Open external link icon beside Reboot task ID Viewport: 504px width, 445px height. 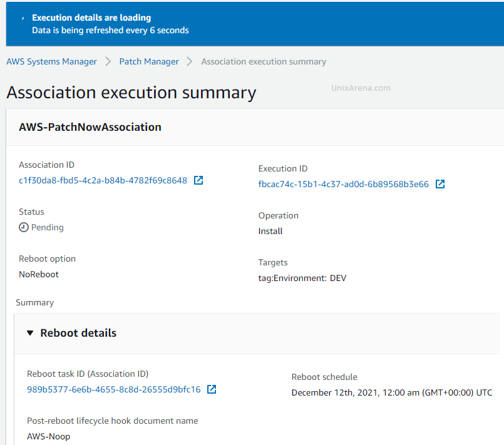pyautogui.click(x=212, y=389)
